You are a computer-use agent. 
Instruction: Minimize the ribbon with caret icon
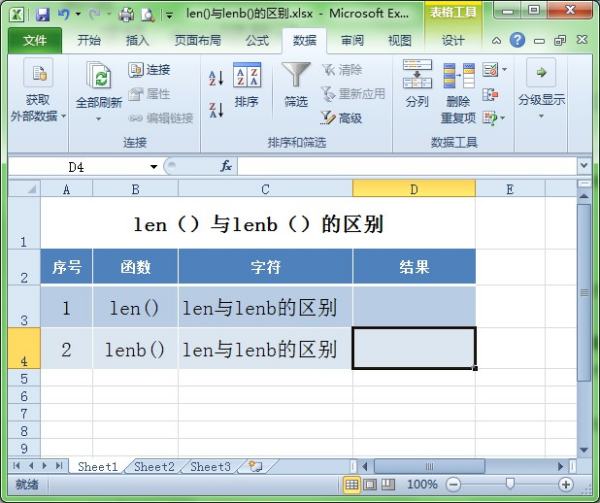pyautogui.click(x=496, y=40)
